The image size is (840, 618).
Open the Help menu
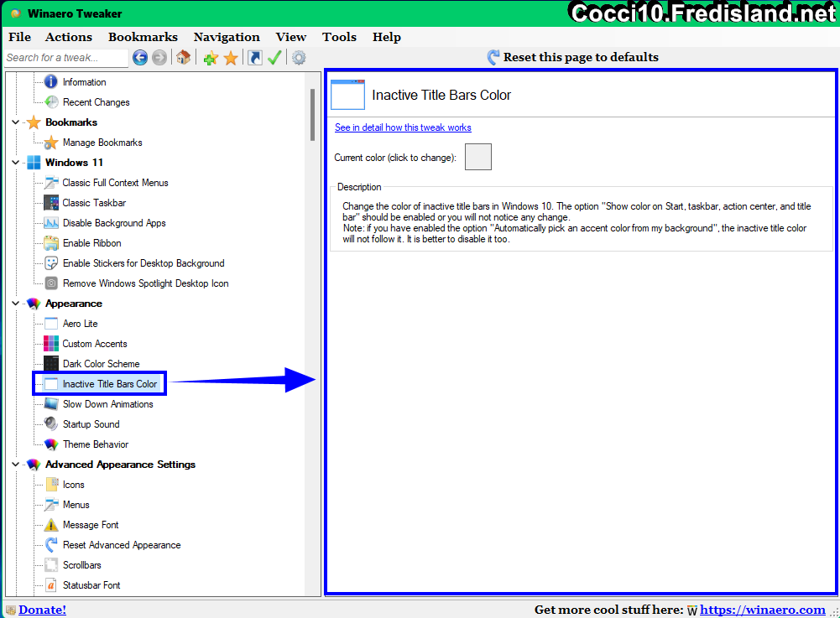387,37
